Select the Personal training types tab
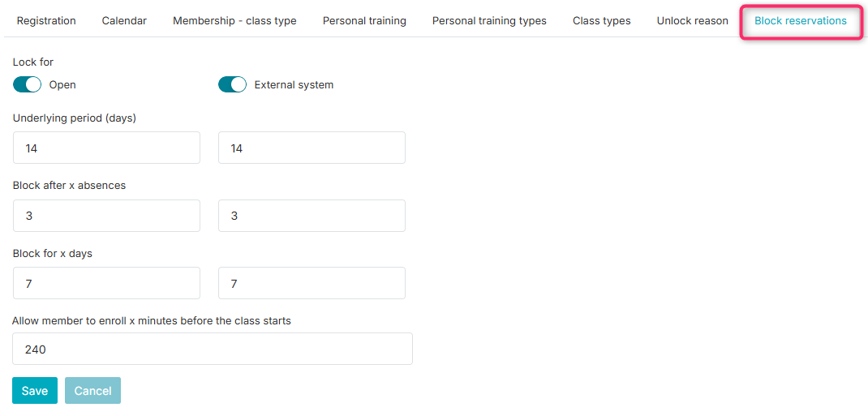The height and width of the screenshot is (416, 868). click(489, 21)
